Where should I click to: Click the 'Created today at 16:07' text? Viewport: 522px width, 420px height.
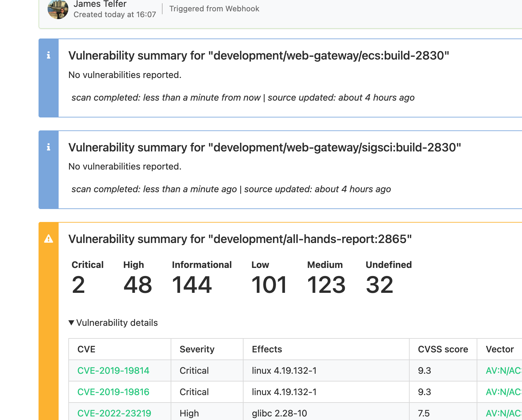tap(115, 15)
